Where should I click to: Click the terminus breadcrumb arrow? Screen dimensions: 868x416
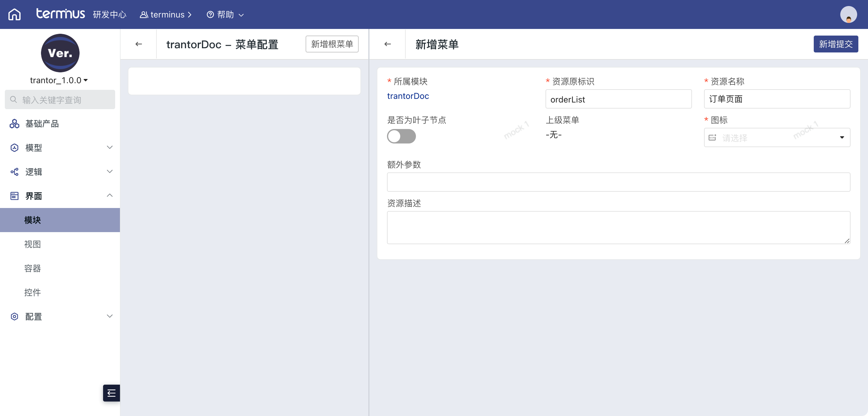[190, 15]
